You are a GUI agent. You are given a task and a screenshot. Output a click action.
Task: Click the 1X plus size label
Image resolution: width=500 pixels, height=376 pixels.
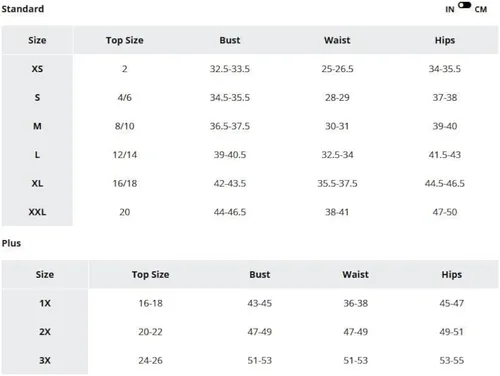(x=45, y=303)
